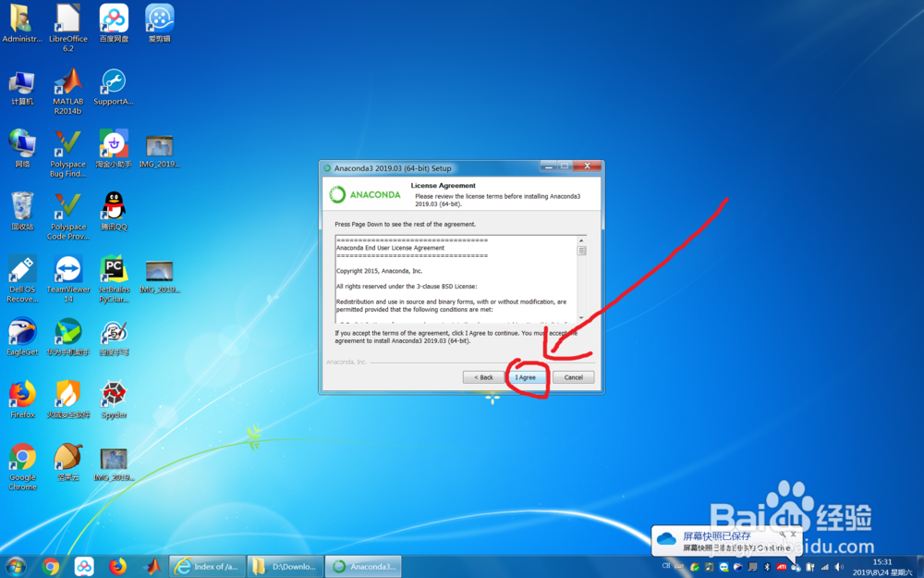Switch to the Index of /a... taskbar window

pyautogui.click(x=207, y=567)
